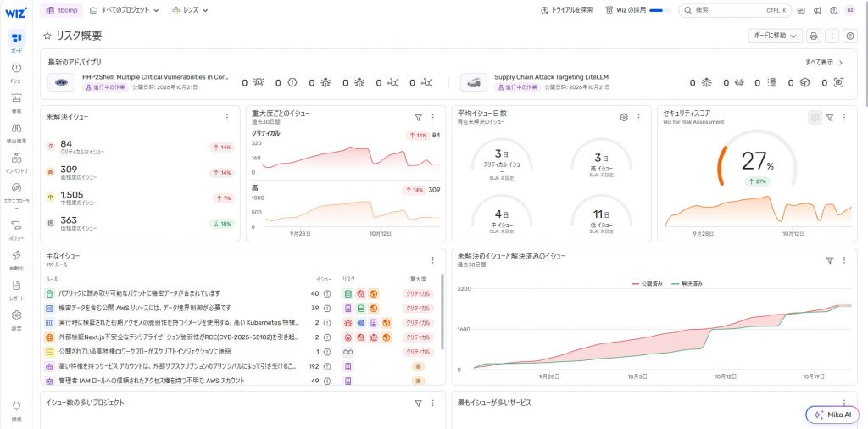868x429 pixels.
Task: Filter the セキュリティスコア widget
Action: pos(830,117)
